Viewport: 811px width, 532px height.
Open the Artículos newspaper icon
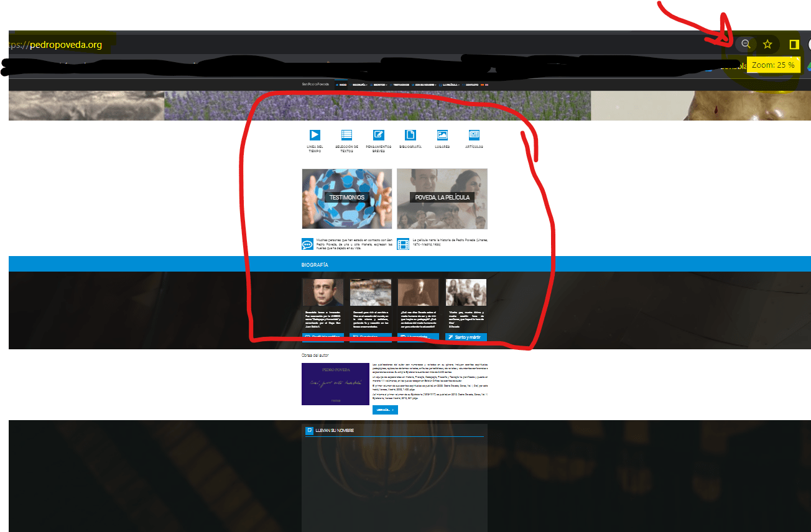click(474, 135)
